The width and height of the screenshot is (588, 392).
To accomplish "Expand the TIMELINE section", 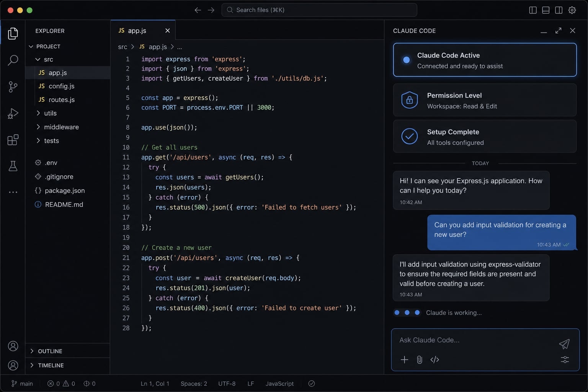I will click(x=67, y=365).
